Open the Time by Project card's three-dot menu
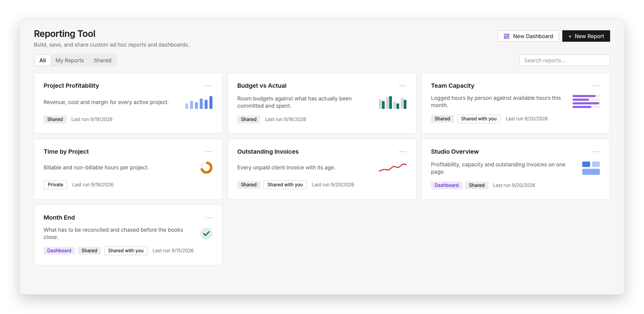The width and height of the screenshot is (644, 314). [209, 152]
